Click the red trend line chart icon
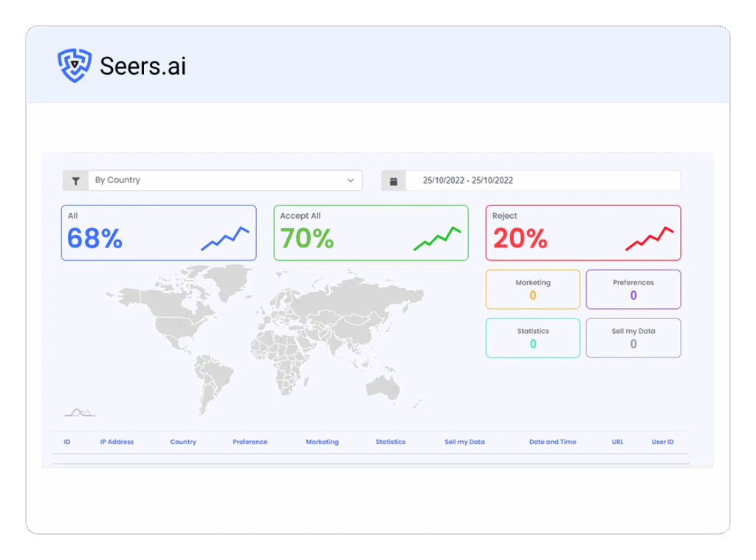Screen dimensions: 756x560 point(649,239)
